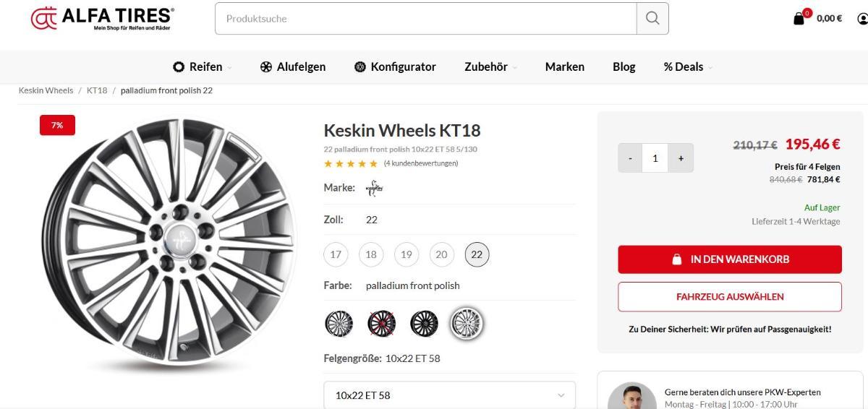Increase quantity with plus button
The width and height of the screenshot is (868, 409).
pyautogui.click(x=681, y=158)
